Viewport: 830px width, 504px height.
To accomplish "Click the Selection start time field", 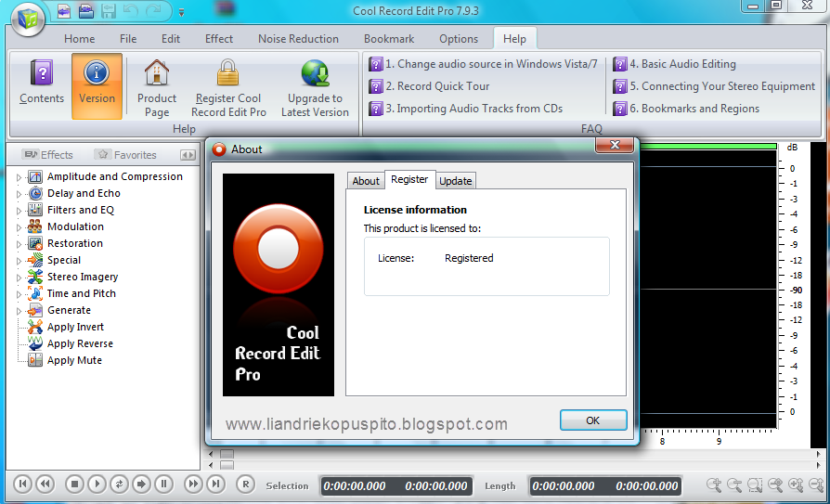I will pyautogui.click(x=356, y=486).
